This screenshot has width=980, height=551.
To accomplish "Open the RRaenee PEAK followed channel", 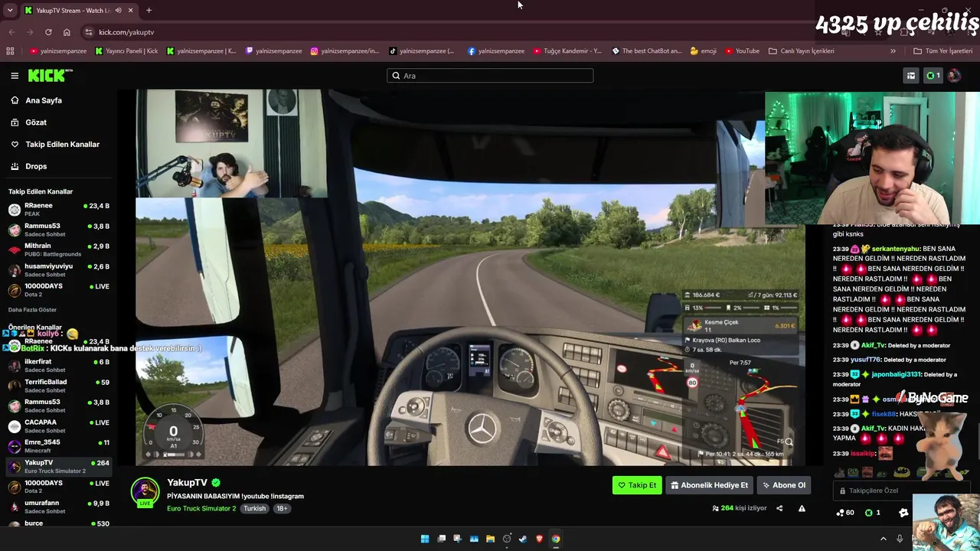I will point(59,209).
